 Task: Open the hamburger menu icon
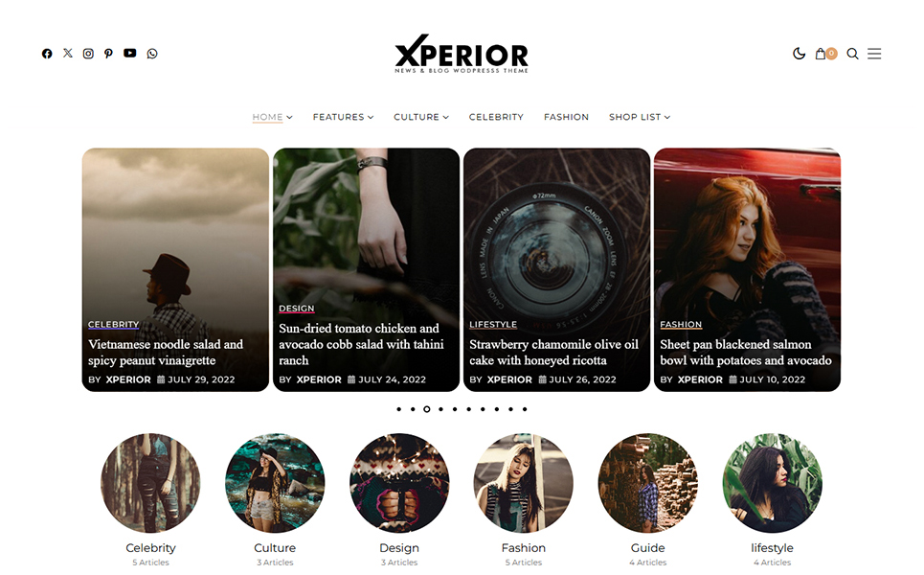click(x=874, y=54)
